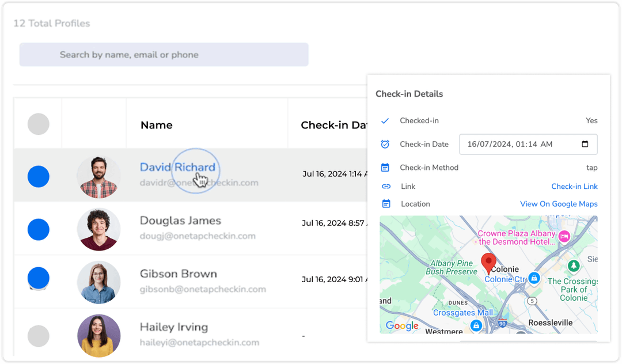Screen dimensions: 622x364
Task: Click View On Google Maps
Action: click(559, 204)
